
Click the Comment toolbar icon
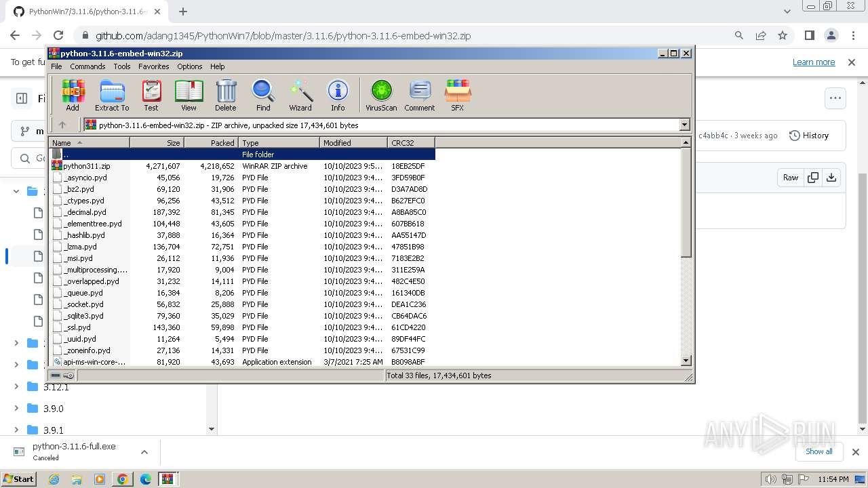[x=420, y=96]
